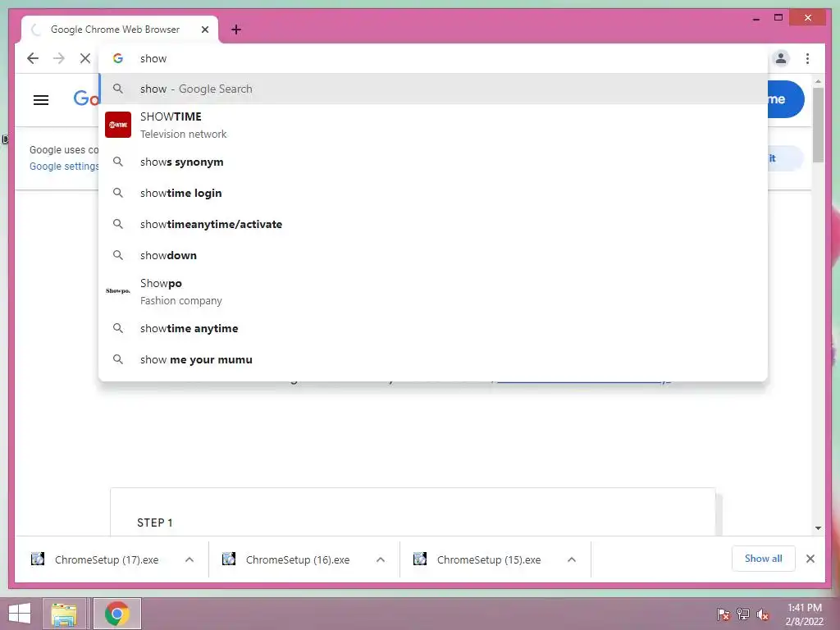Select the Google Chrome Web Browser tab
The width and height of the screenshot is (840, 630).
click(120, 30)
